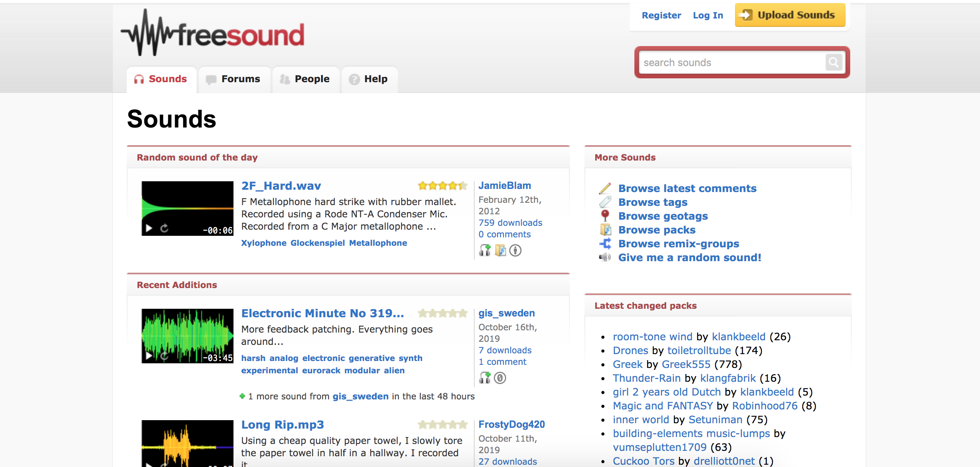Open the Help tab
Image resolution: width=980 pixels, height=467 pixels.
point(369,79)
